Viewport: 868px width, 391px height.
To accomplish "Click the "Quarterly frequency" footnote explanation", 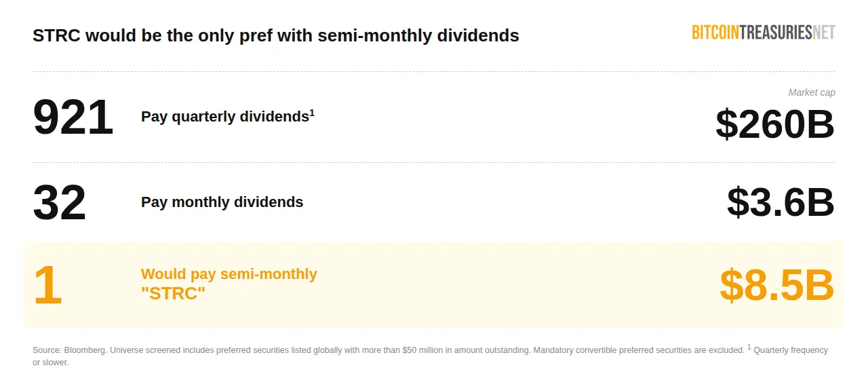I will (x=791, y=350).
